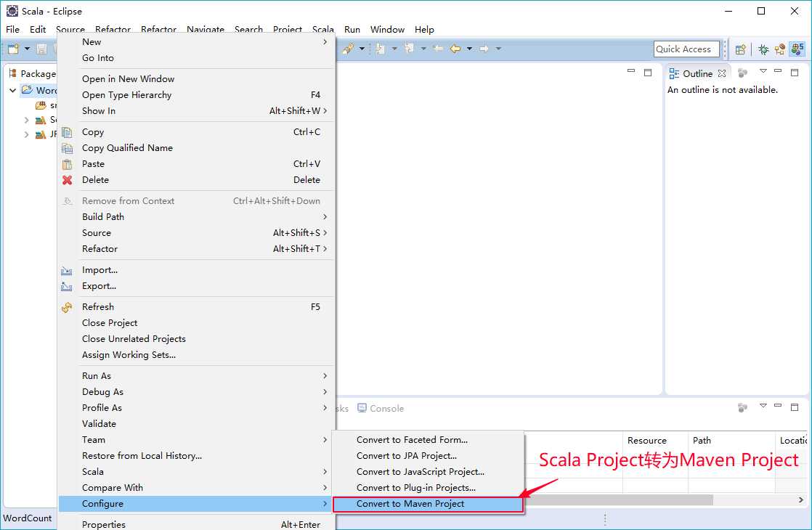This screenshot has height=530, width=812.
Task: Choose Close Project menu entry
Action: 197,323
